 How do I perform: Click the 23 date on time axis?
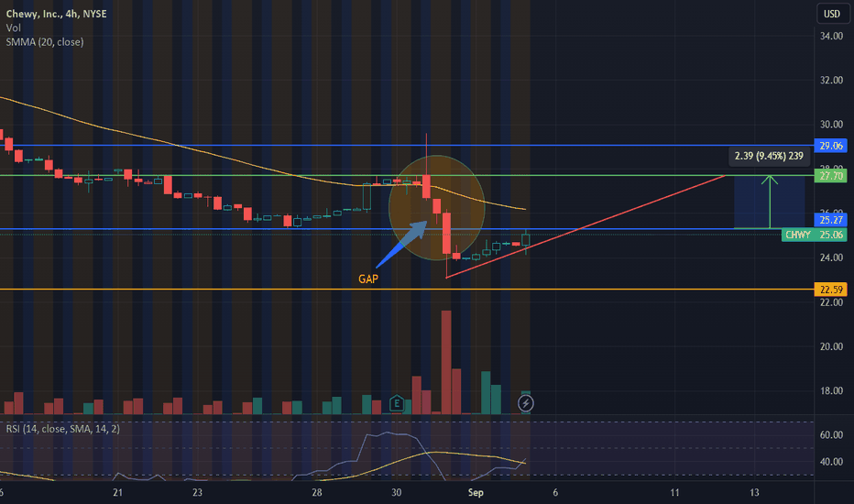[x=197, y=493]
